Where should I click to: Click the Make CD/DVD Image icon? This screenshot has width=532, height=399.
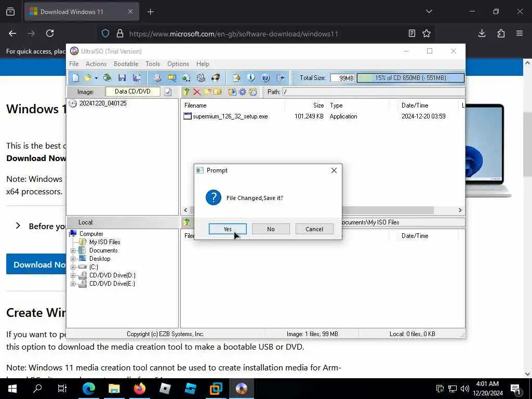pyautogui.click(x=157, y=78)
